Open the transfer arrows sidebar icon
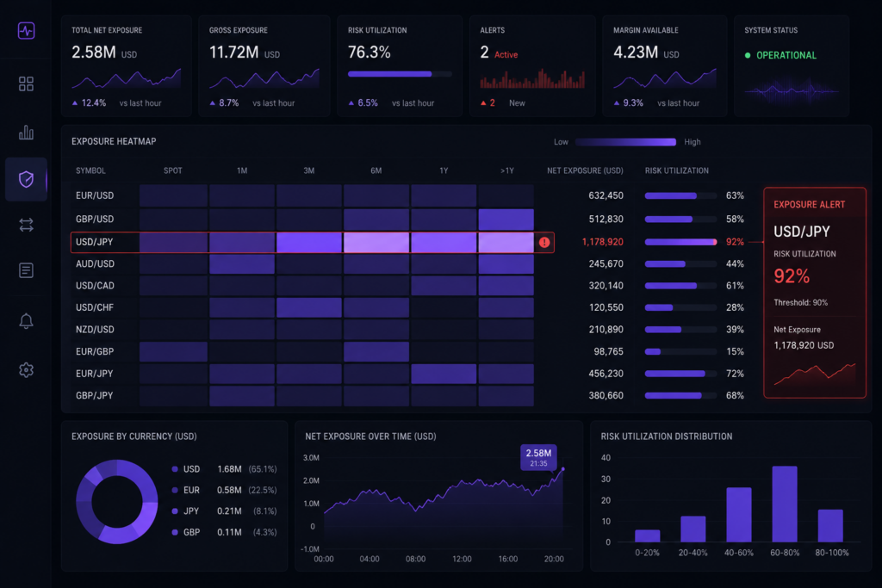882x588 pixels. tap(26, 225)
